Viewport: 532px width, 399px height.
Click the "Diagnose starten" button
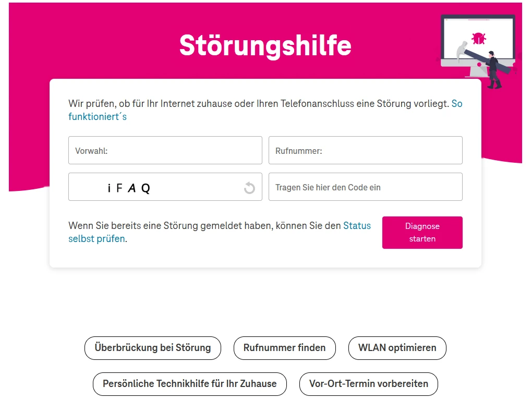point(422,232)
